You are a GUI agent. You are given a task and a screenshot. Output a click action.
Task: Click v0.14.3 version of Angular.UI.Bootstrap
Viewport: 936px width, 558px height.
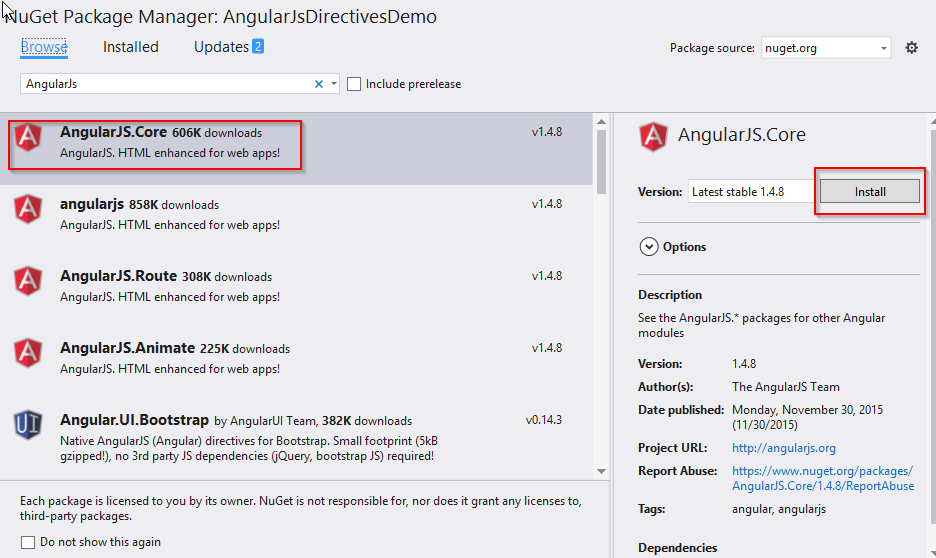click(x=544, y=420)
